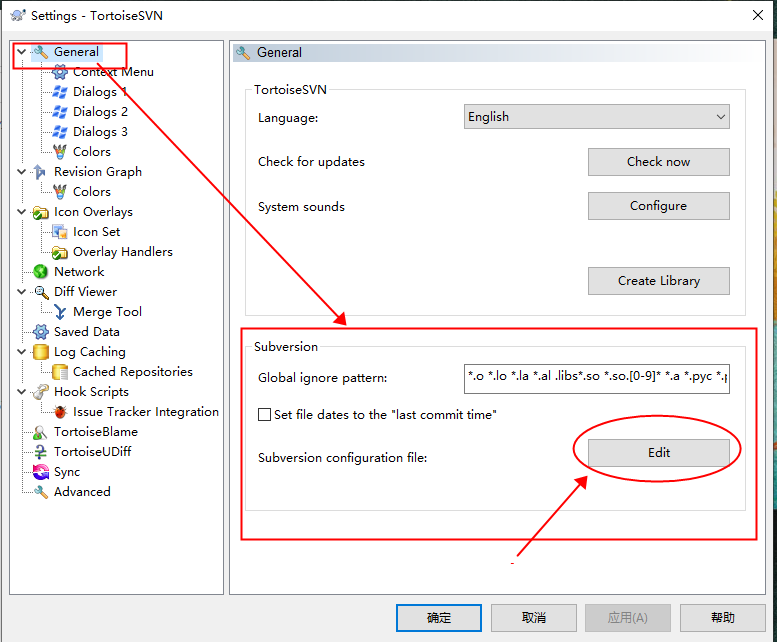Click the Issue Tracker Integration bug icon

tap(59, 412)
